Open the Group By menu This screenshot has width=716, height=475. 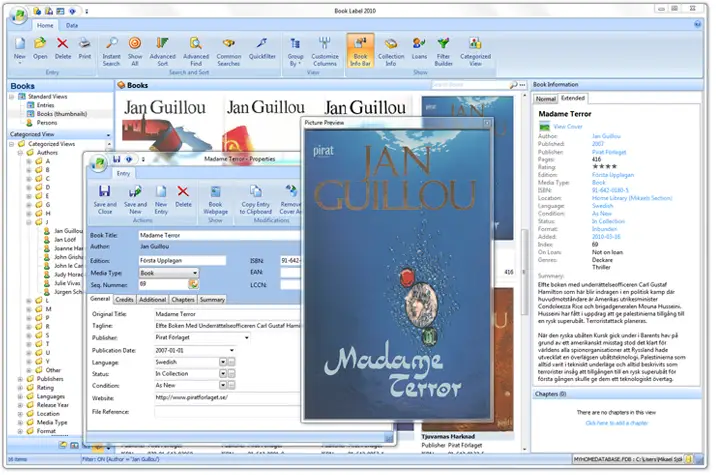(295, 52)
